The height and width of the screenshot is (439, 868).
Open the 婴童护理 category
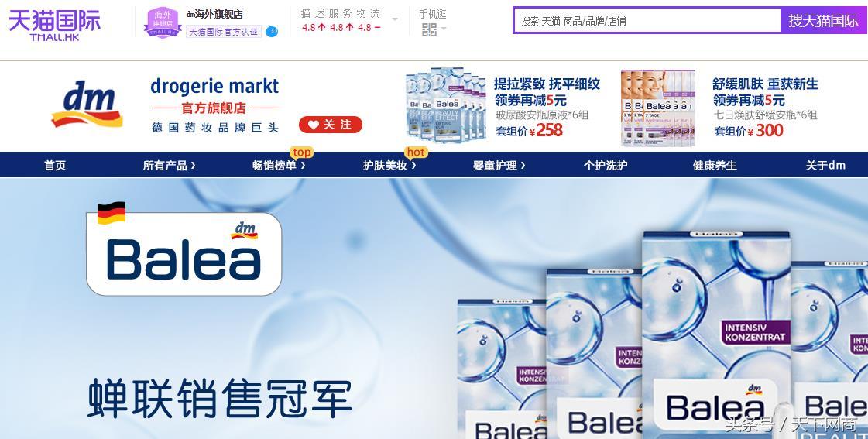coord(499,165)
